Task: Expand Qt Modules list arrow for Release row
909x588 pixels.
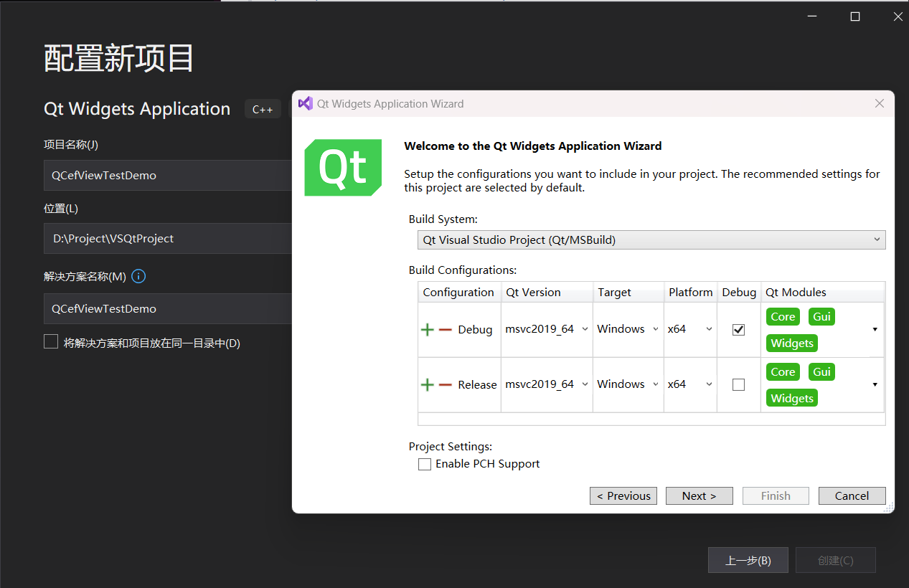Action: point(875,384)
